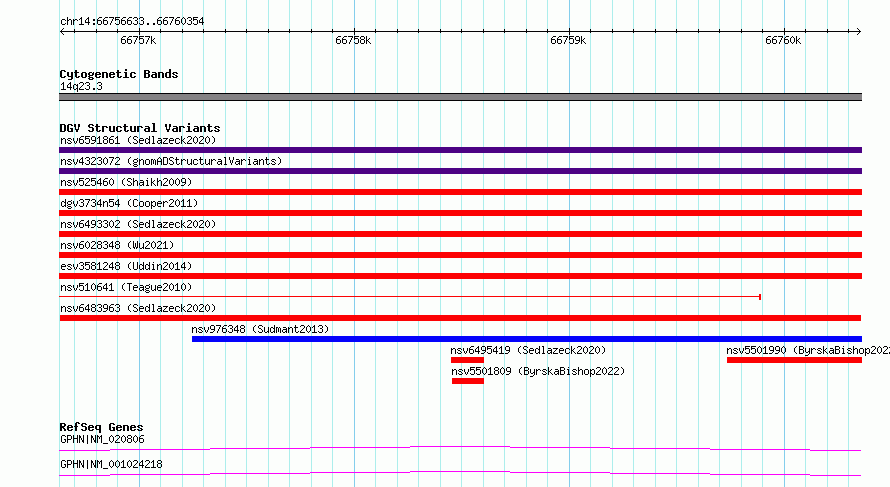The width and height of the screenshot is (890, 487).
Task: Open variant nsv976348 (Sudmant2013) label
Action: pos(260,329)
